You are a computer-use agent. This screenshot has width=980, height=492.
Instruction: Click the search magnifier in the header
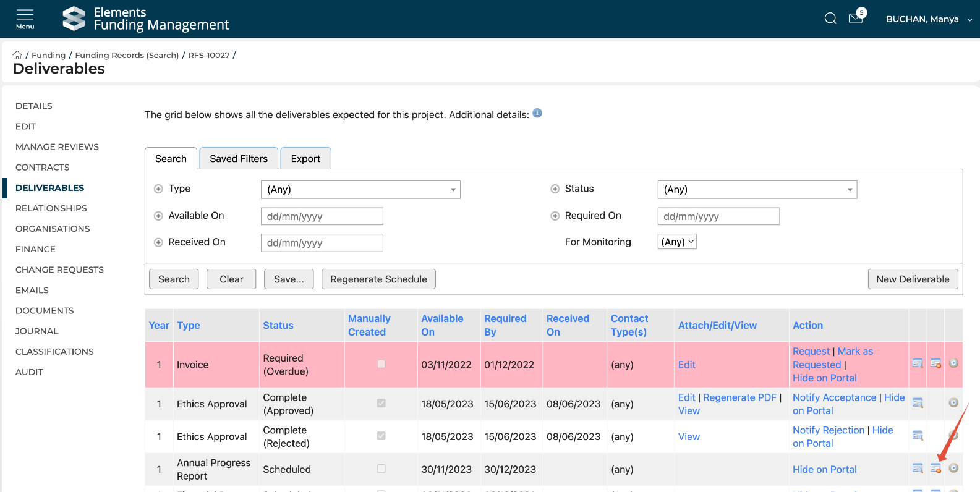tap(830, 19)
